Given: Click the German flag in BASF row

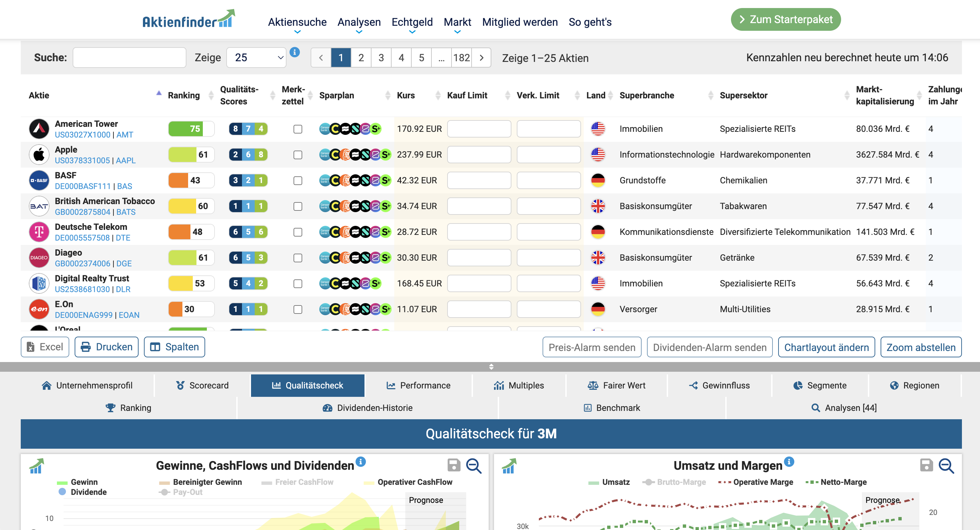Looking at the screenshot, I should click(598, 180).
